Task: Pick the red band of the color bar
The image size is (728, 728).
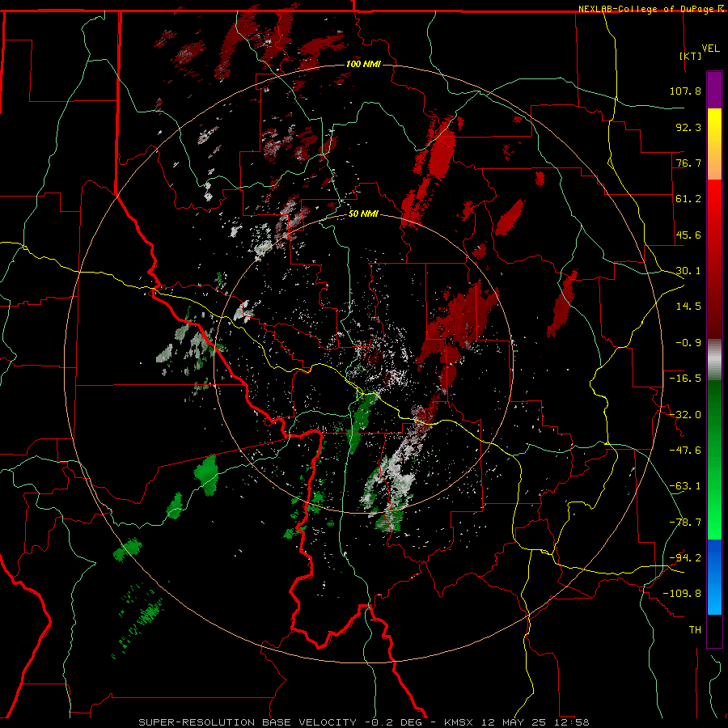Action: coord(714,259)
